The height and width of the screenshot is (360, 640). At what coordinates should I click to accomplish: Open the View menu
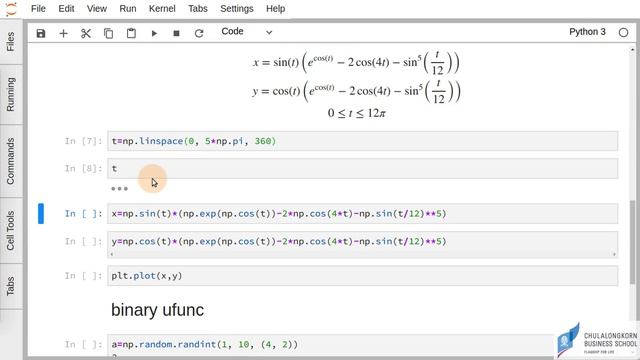97,9
